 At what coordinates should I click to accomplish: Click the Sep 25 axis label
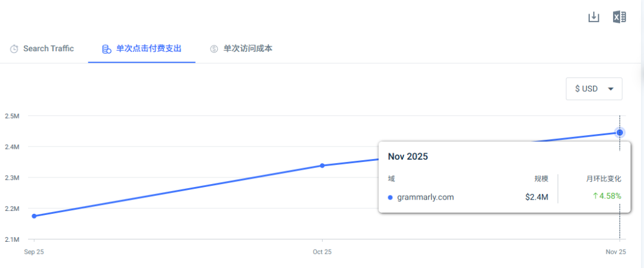(x=34, y=252)
